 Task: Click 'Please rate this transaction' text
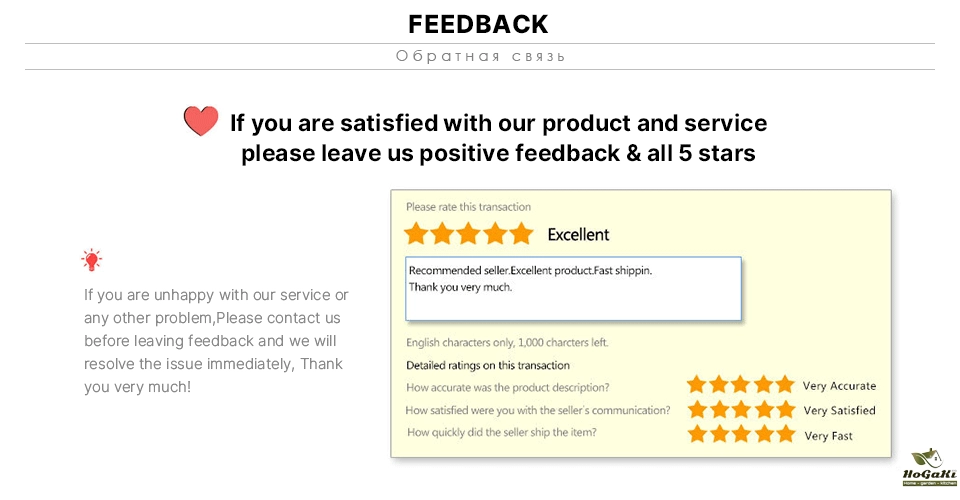pos(468,207)
